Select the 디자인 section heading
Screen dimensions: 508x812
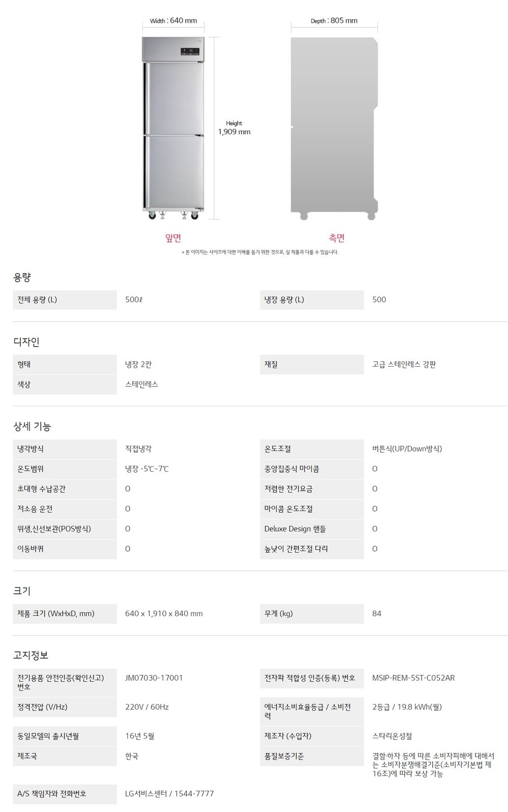tap(26, 342)
